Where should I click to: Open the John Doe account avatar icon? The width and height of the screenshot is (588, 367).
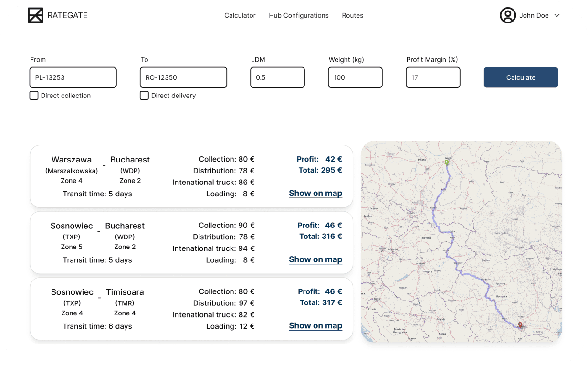click(x=508, y=15)
